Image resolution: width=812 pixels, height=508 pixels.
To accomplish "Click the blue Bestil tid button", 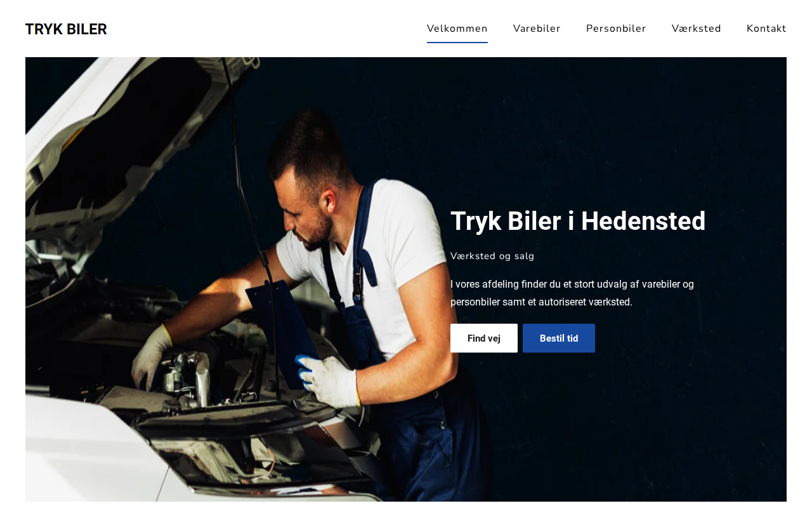I will [x=559, y=338].
